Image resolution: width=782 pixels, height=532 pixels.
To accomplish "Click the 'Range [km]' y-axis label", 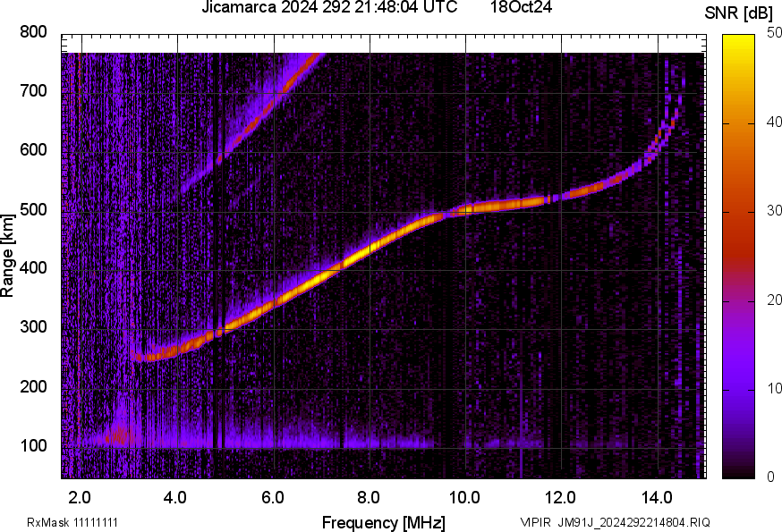I will [x=7, y=256].
